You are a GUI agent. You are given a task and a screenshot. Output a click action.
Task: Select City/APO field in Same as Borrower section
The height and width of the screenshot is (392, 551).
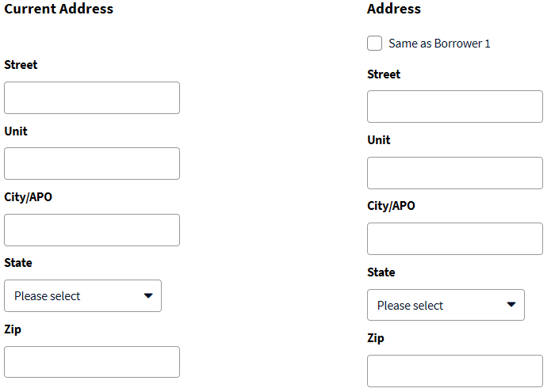point(455,239)
